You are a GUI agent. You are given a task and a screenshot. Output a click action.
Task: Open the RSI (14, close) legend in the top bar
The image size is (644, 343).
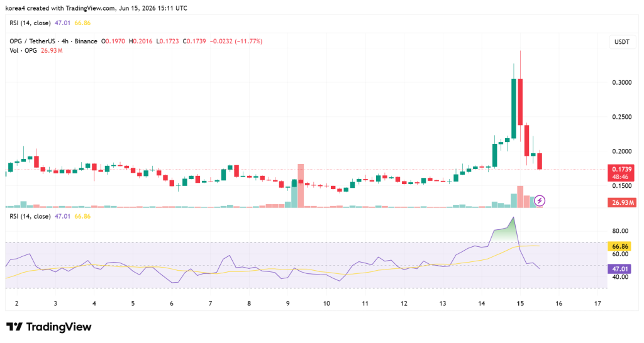pos(30,23)
